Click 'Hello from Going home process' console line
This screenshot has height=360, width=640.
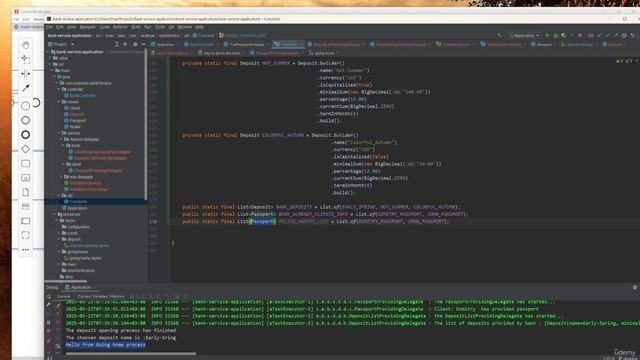click(105, 345)
